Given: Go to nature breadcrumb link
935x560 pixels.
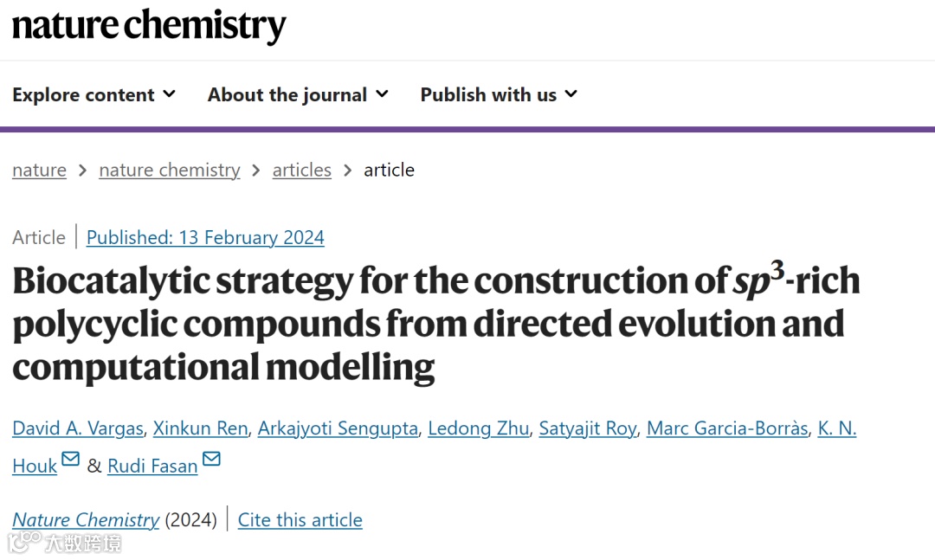Looking at the screenshot, I should click(x=39, y=170).
